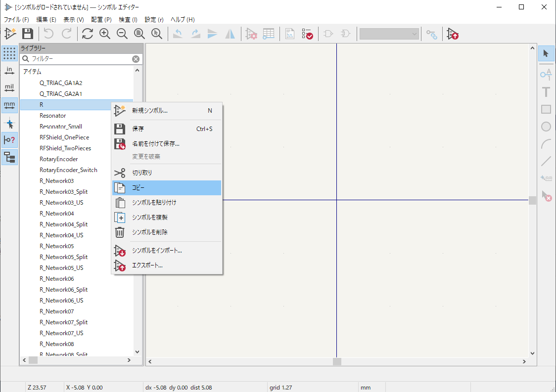The width and height of the screenshot is (556, 392).
Task: Clear the library filter with the X button
Action: tap(136, 59)
